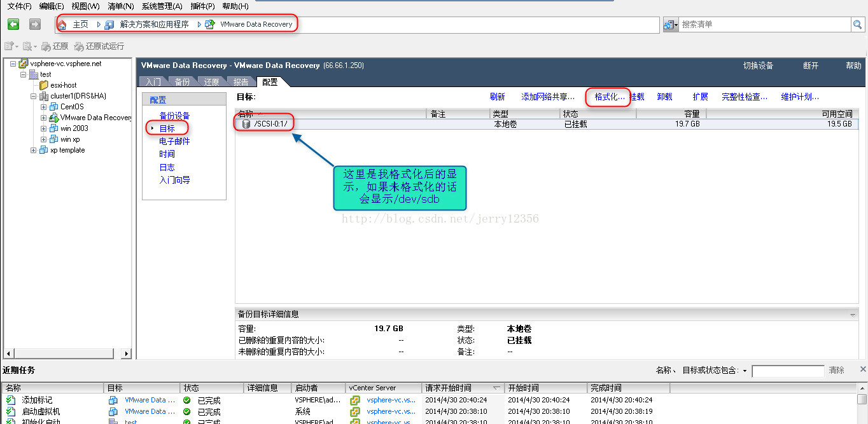
Task: Collapse the 备份目标详细信息 panel
Action: coord(853,315)
